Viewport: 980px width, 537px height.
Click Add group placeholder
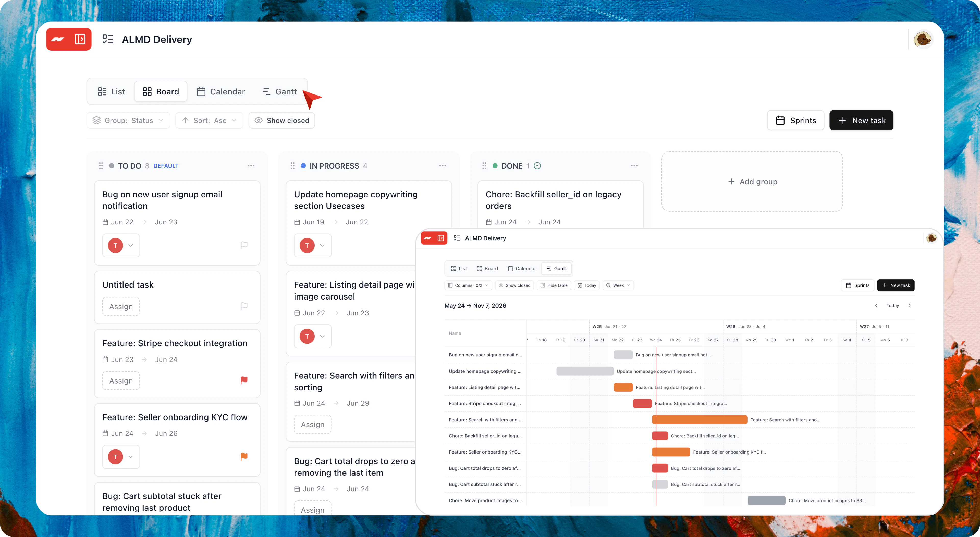(753, 182)
